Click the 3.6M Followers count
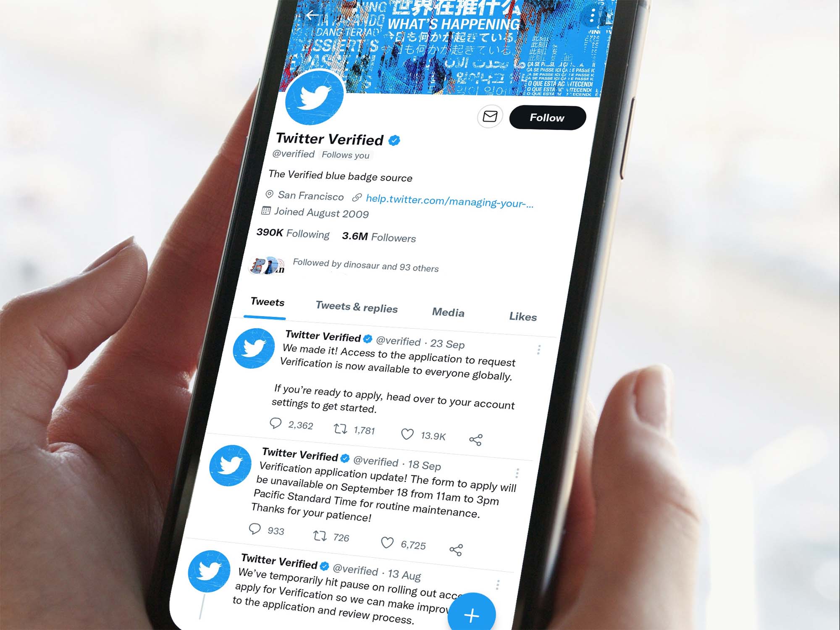The width and height of the screenshot is (840, 630). tap(386, 237)
